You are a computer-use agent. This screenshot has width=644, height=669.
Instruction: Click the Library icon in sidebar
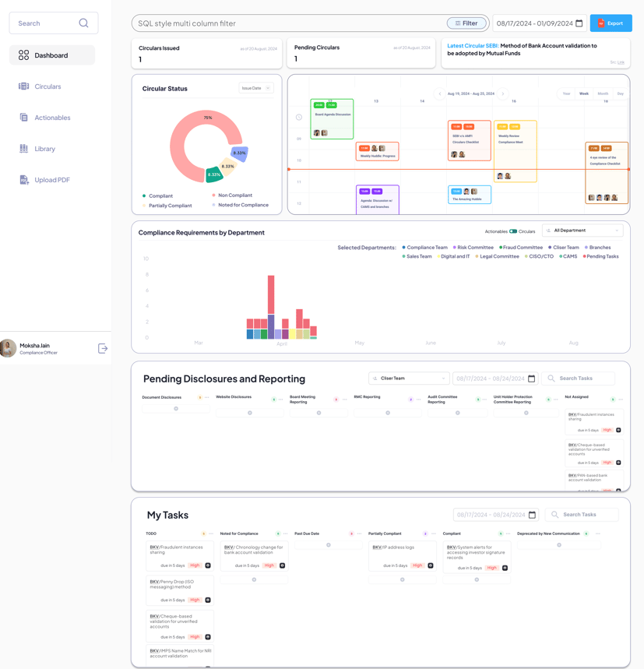[24, 149]
